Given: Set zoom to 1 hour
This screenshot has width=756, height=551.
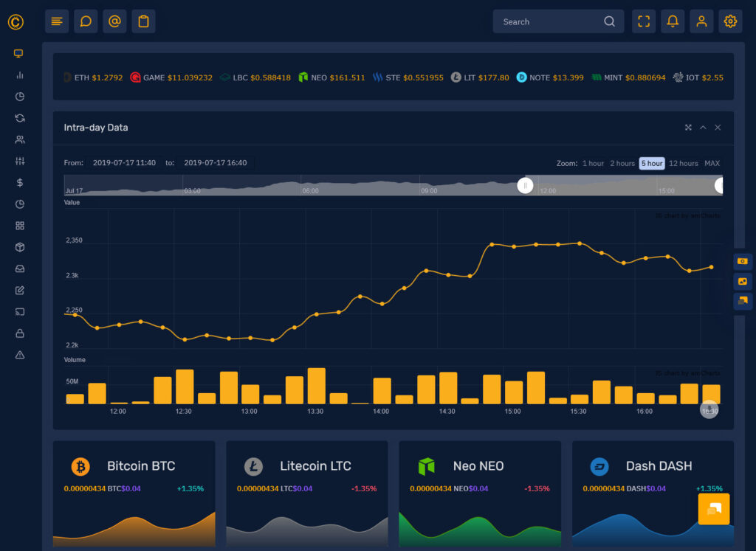Looking at the screenshot, I should pyautogui.click(x=593, y=163).
